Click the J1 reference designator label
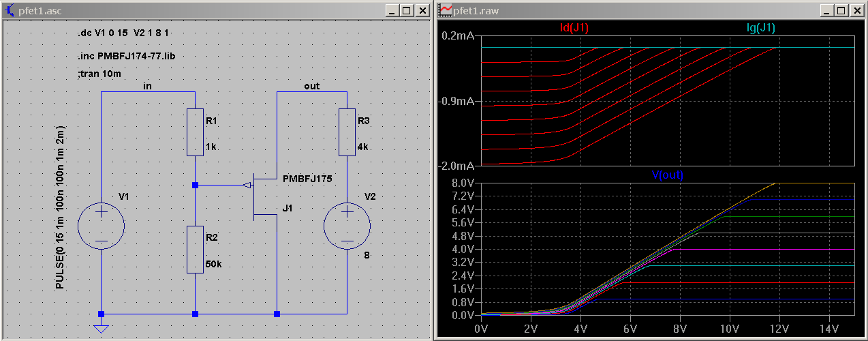 click(288, 209)
